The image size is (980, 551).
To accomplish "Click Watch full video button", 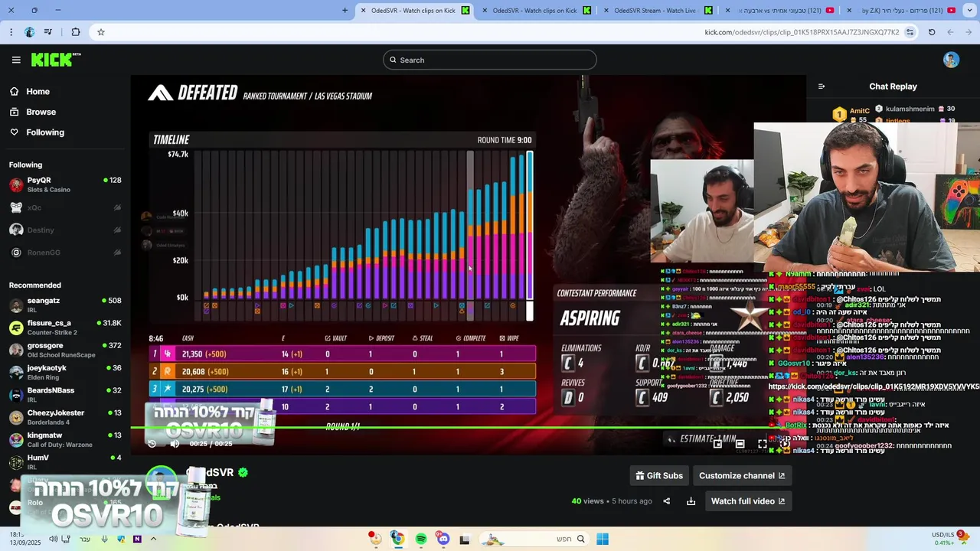I will (748, 501).
